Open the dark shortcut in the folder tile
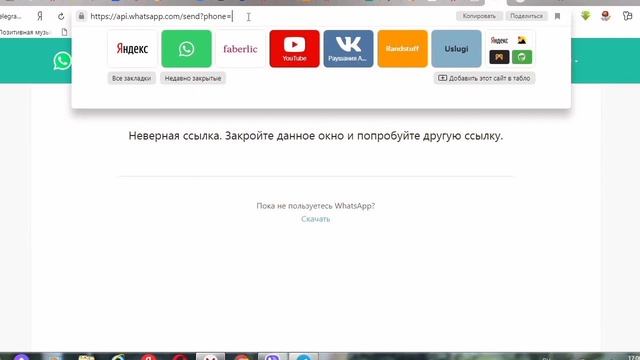Image resolution: width=640 pixels, height=360 pixels. [499, 57]
